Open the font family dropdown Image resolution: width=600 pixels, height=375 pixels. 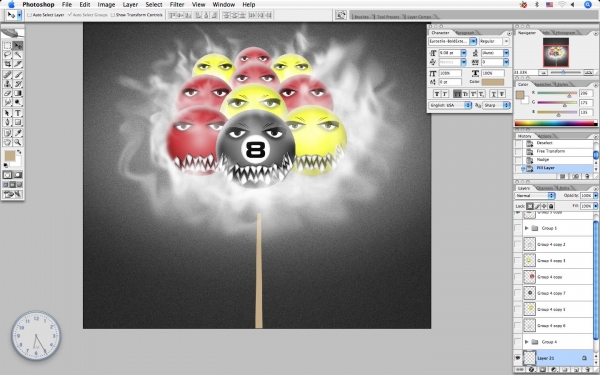click(473, 41)
